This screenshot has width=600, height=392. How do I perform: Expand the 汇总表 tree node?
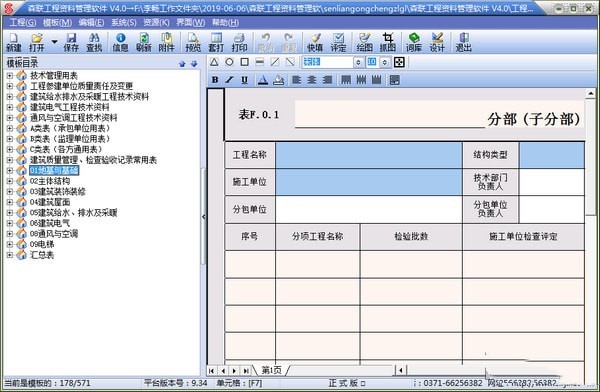coord(9,255)
